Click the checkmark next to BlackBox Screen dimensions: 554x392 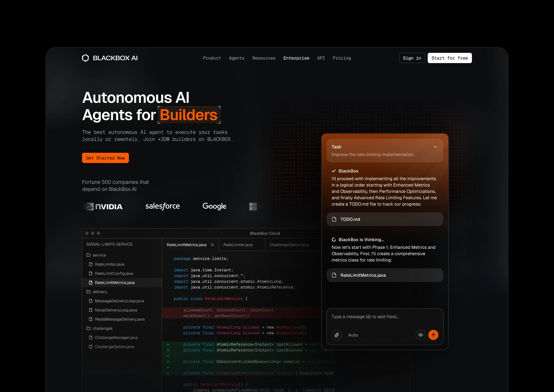tap(334, 171)
